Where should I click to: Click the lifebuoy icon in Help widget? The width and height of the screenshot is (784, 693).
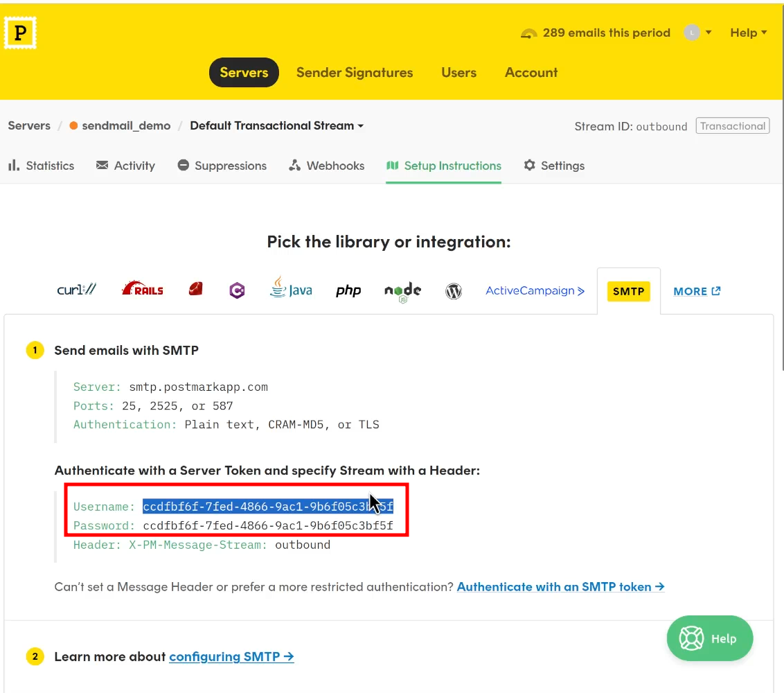coord(691,638)
